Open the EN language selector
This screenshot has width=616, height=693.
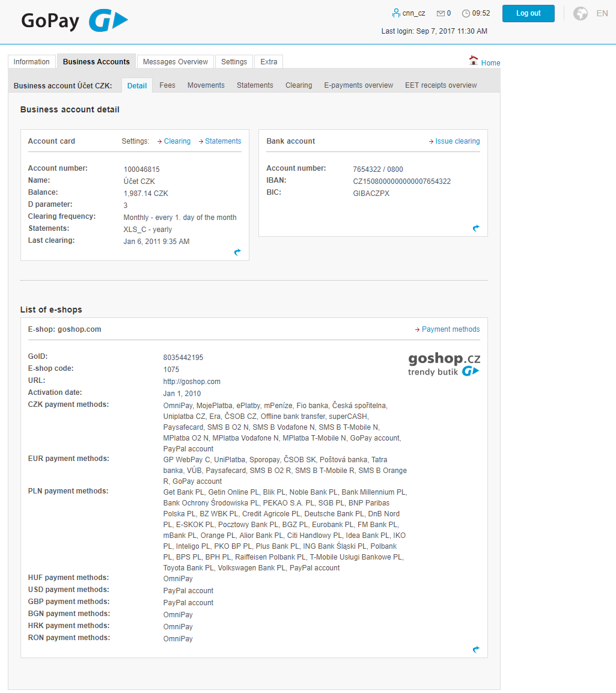click(602, 13)
